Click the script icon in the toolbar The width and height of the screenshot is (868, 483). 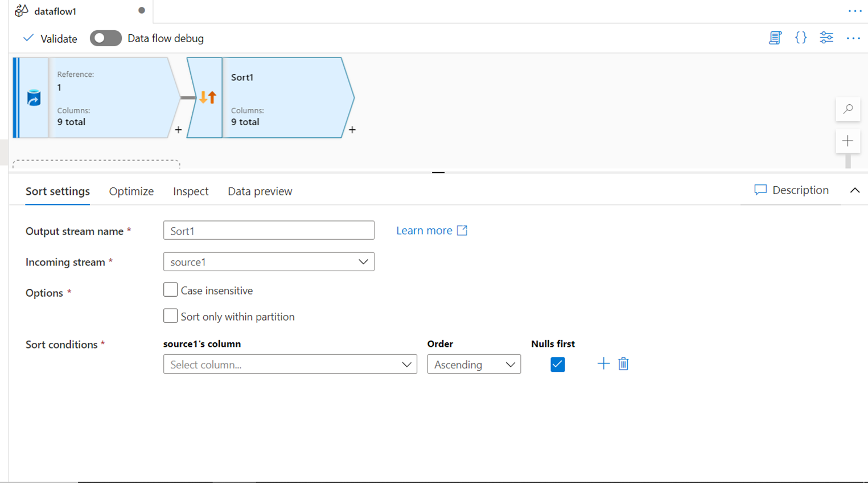coord(775,38)
